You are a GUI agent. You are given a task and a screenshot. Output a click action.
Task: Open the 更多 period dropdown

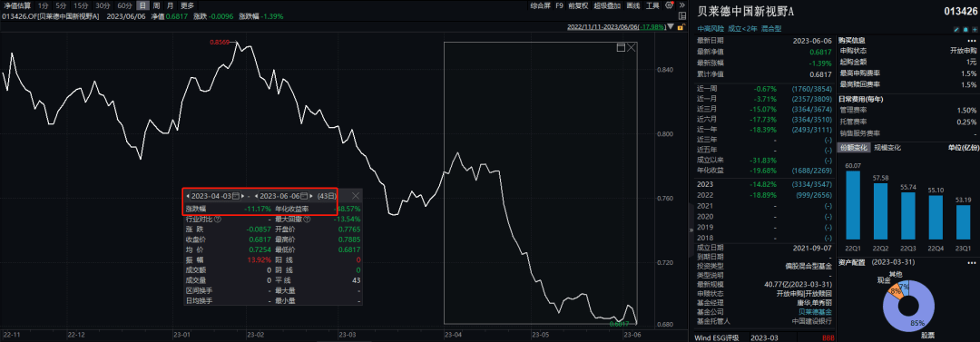pyautogui.click(x=188, y=5)
